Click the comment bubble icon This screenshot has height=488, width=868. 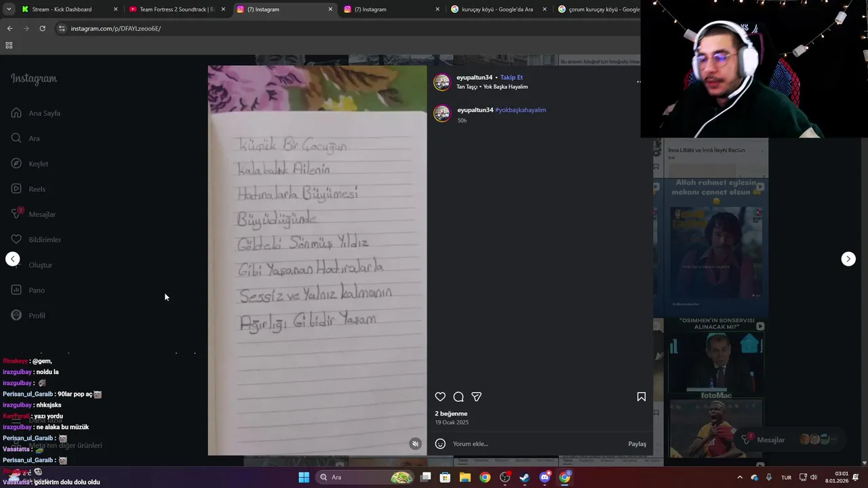[458, 396]
